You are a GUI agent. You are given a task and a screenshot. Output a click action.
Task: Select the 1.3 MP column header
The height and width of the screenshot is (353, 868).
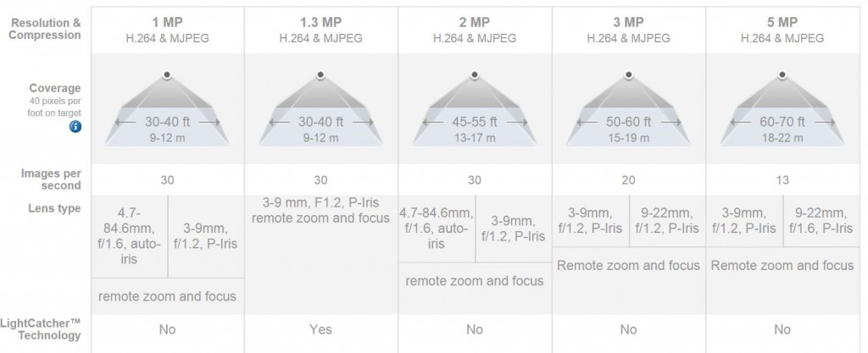321,30
